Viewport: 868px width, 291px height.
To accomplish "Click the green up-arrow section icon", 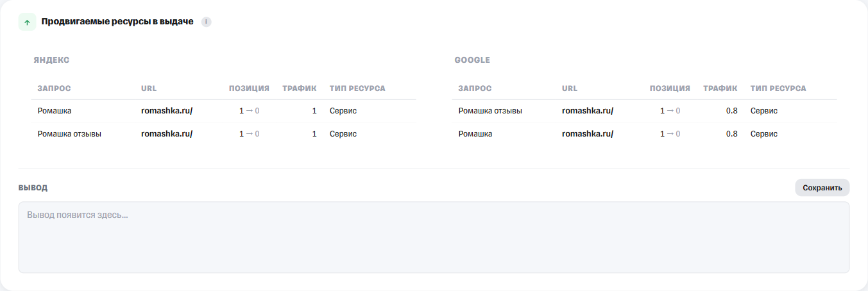I will 27,22.
